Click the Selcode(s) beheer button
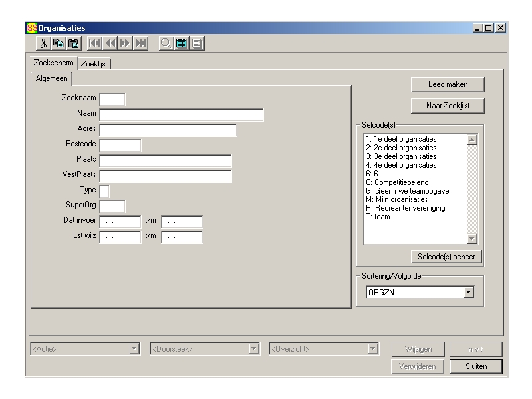This screenshot has height=399, width=532. [446, 257]
